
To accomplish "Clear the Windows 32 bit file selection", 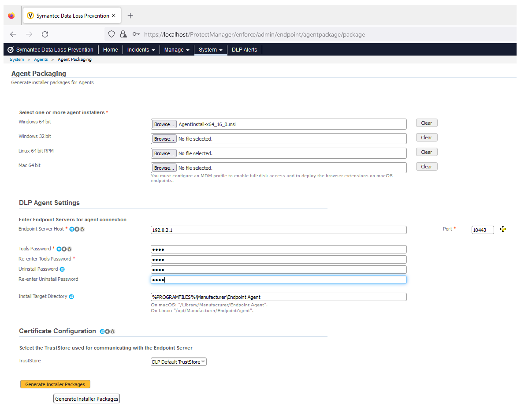I will click(x=427, y=138).
